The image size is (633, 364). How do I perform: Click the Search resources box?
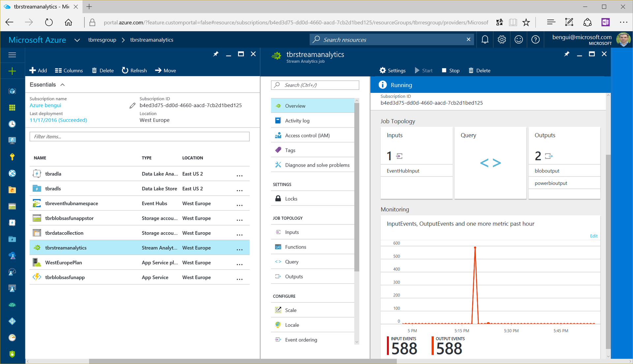click(392, 40)
